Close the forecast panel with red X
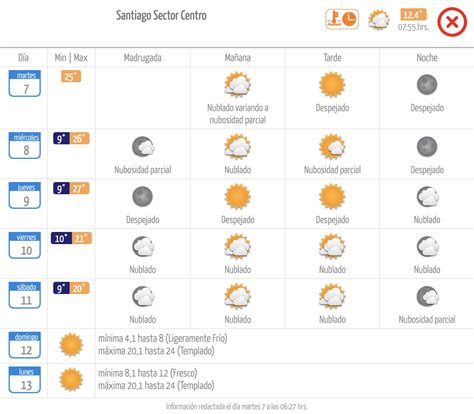The width and height of the screenshot is (474, 414). click(452, 22)
